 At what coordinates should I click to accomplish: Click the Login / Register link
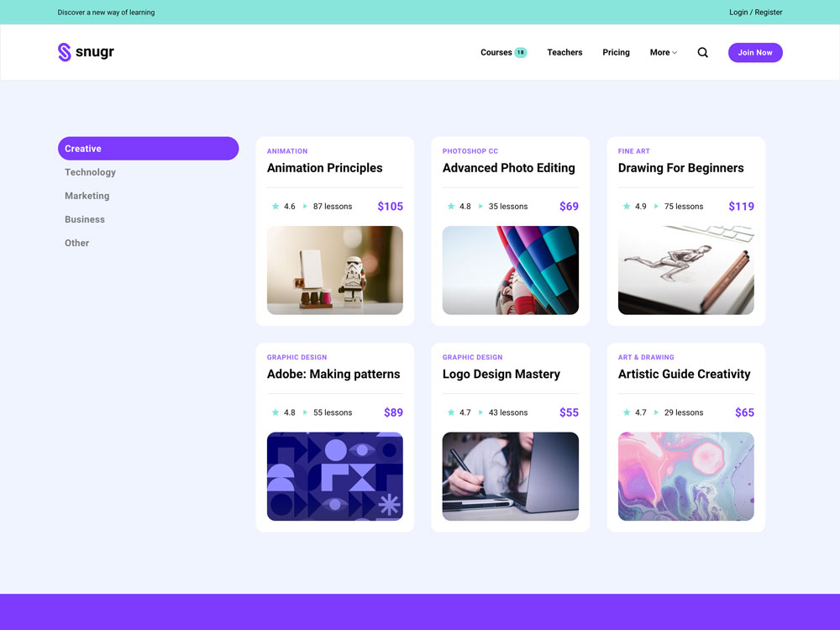click(x=755, y=13)
